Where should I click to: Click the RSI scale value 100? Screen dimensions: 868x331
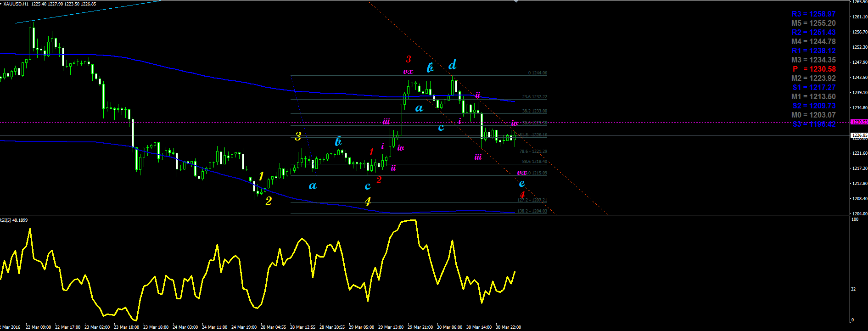coord(855,220)
